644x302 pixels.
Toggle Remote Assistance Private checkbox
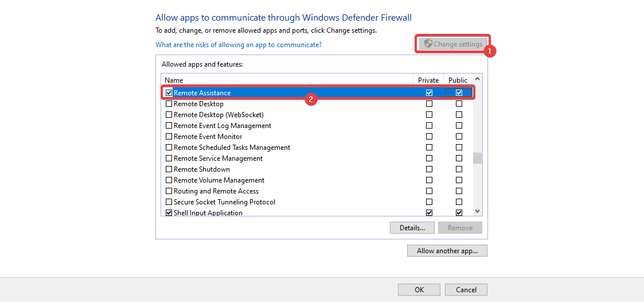pos(429,93)
